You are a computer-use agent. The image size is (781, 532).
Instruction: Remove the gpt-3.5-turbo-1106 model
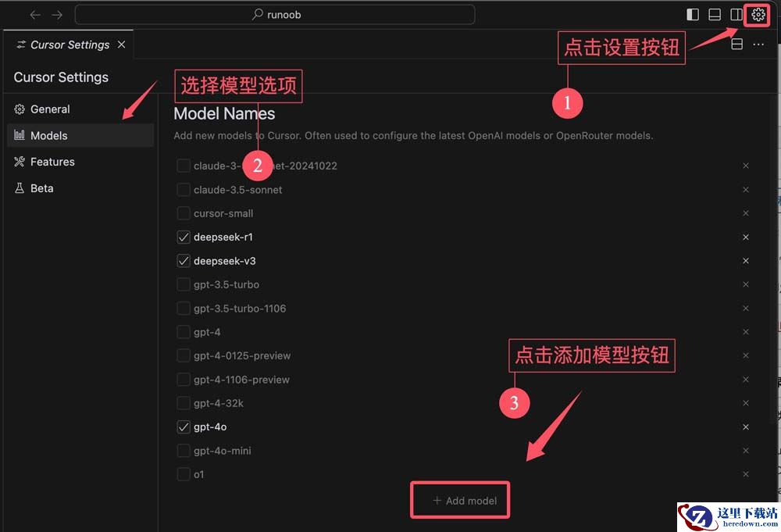[x=746, y=309]
